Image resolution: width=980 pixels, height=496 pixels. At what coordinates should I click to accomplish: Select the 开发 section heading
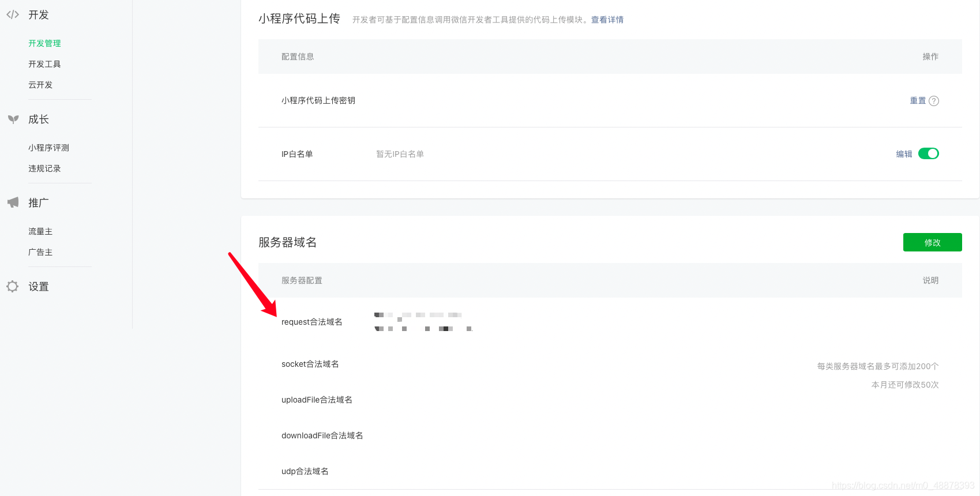[39, 15]
